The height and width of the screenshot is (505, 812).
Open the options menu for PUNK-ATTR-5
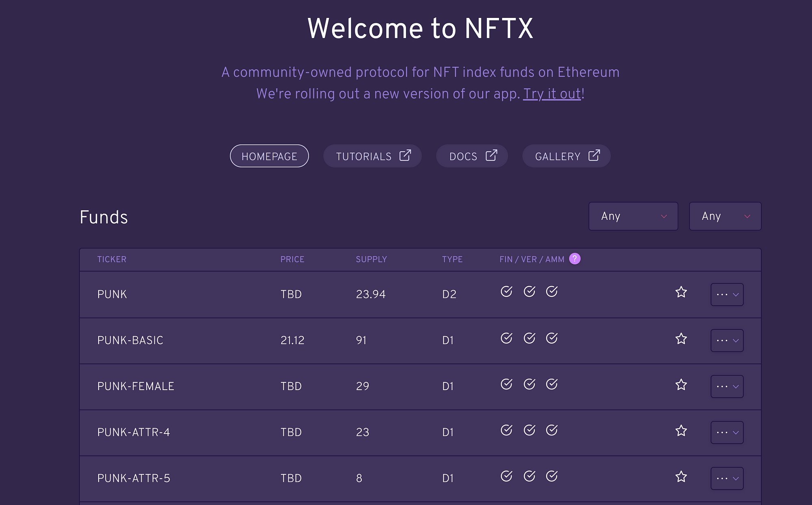(727, 478)
